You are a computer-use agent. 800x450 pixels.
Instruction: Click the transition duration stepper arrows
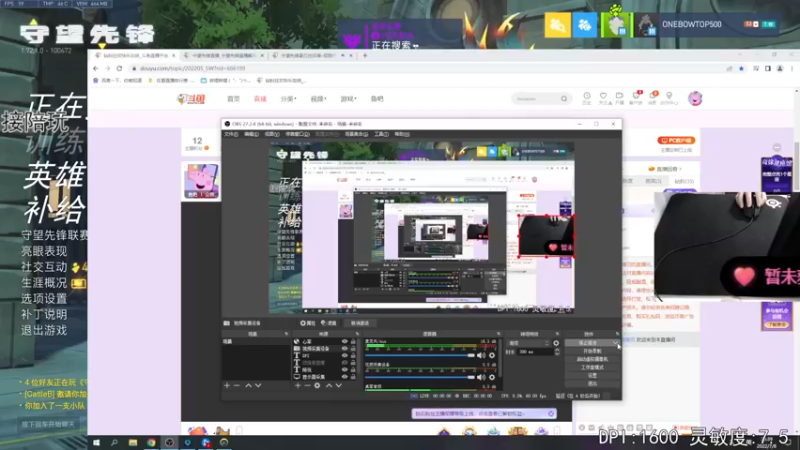557,352
